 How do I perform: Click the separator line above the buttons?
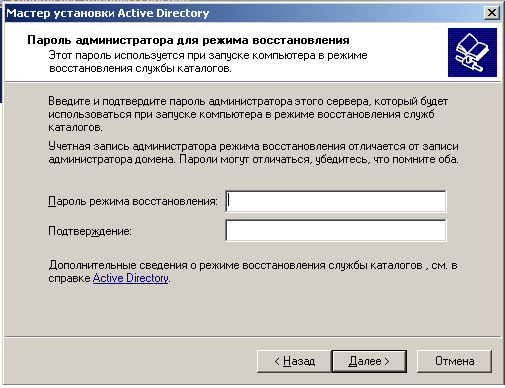point(253,337)
